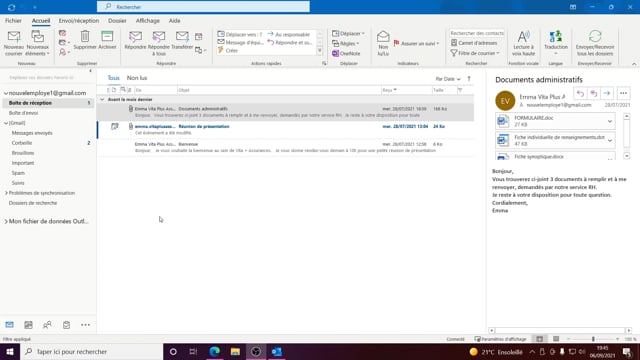Open the Réunion de présentation email
This screenshot has width=640, height=360.
click(x=285, y=129)
